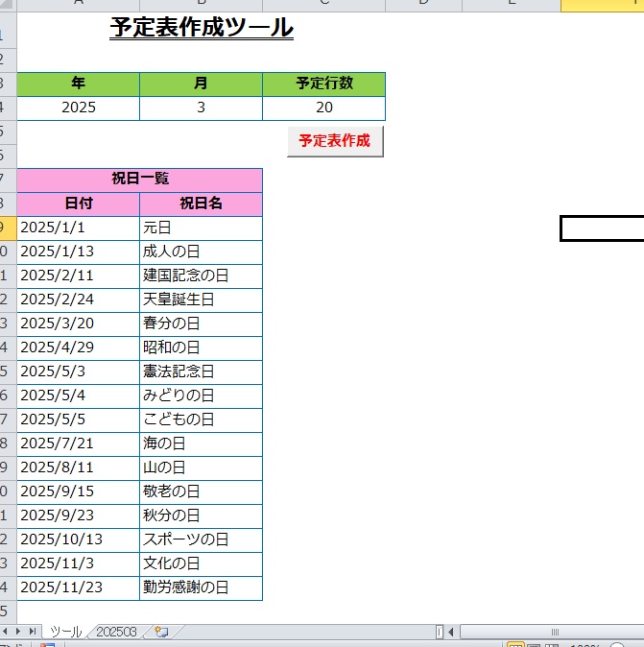Click the 年 header cell
644x647 pixels.
(79, 84)
